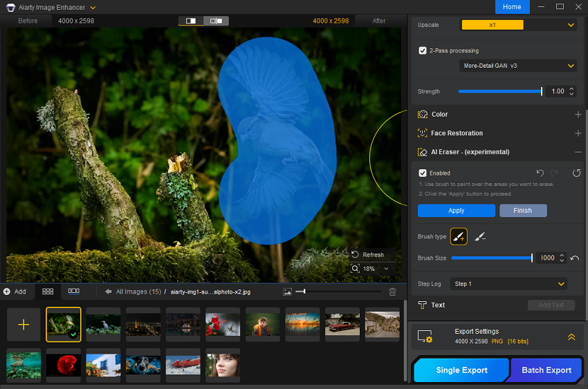The image size is (588, 389).
Task: Select the add-brush tool icon
Action: coord(459,236)
